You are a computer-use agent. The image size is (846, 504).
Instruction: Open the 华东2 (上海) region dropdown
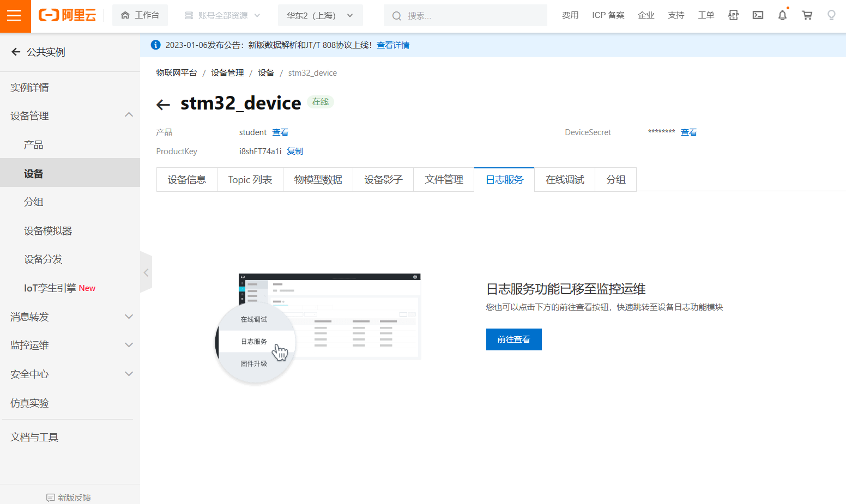point(320,15)
